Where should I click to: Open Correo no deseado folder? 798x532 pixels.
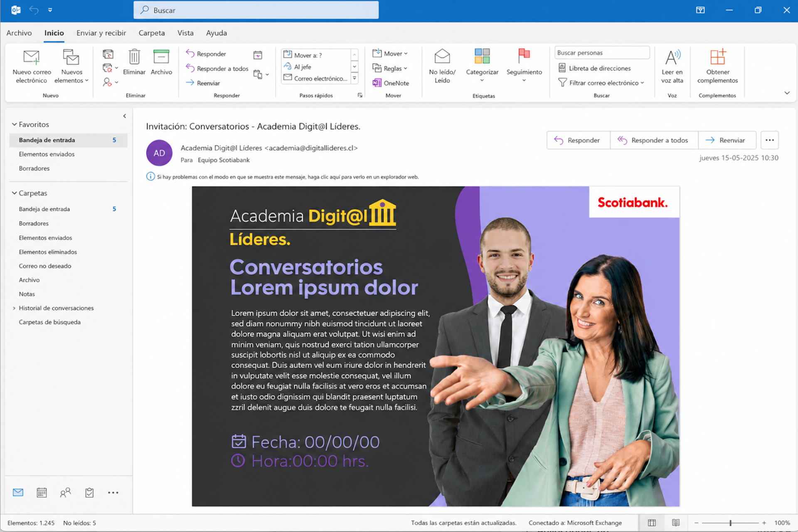[45, 266]
